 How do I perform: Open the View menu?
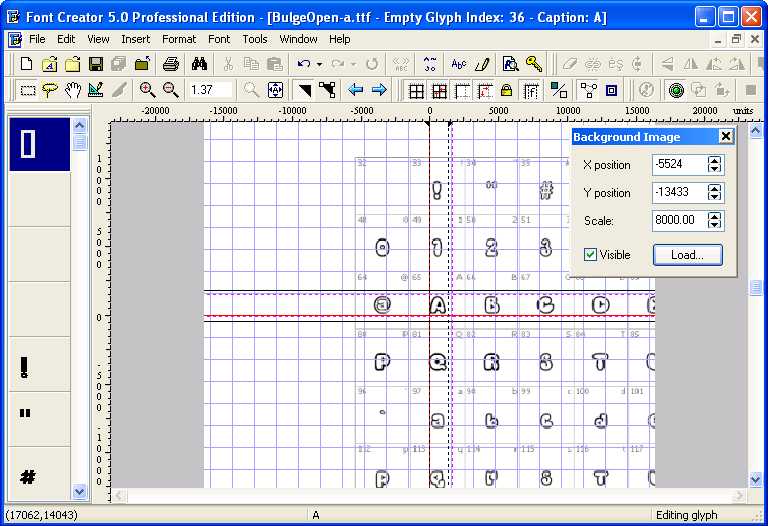98,39
